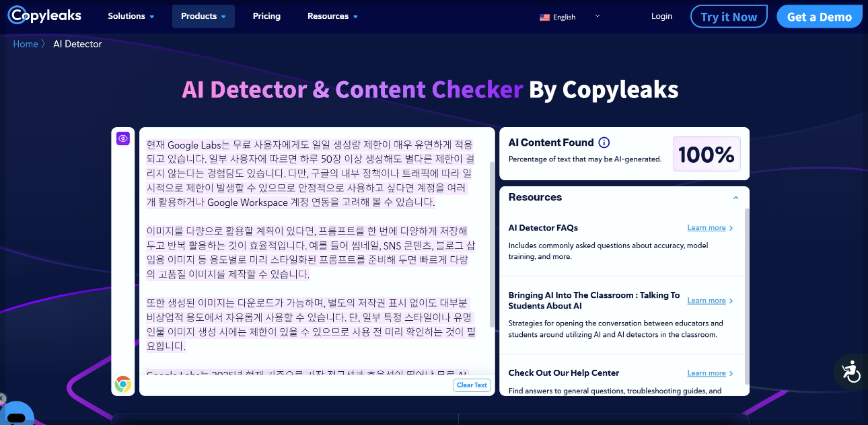Toggle the eye icon above the text panel
The width and height of the screenshot is (868, 425).
point(123,138)
